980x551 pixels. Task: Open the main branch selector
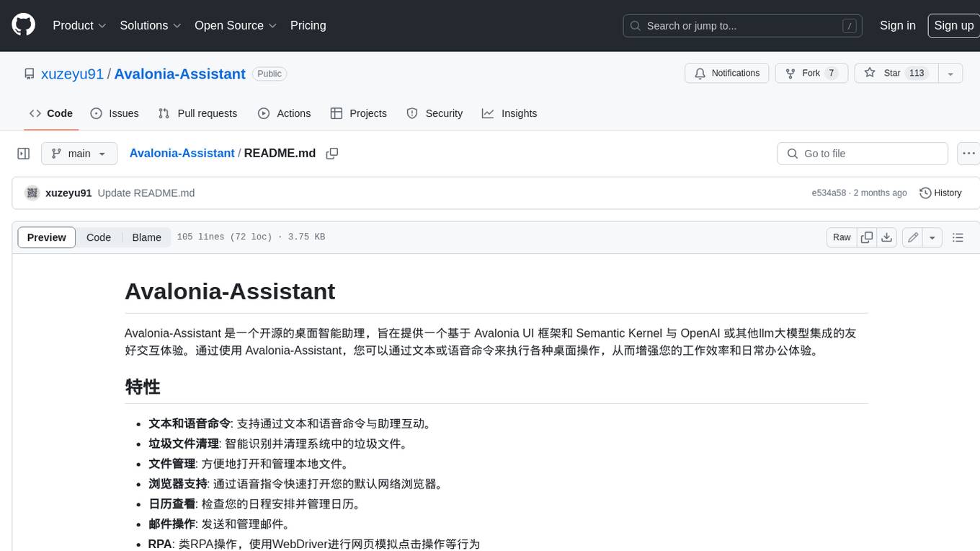(79, 154)
